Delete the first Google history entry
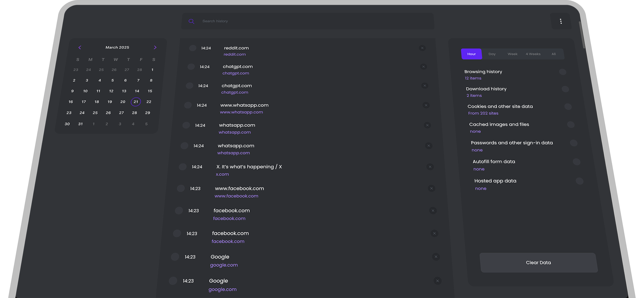 click(436, 257)
